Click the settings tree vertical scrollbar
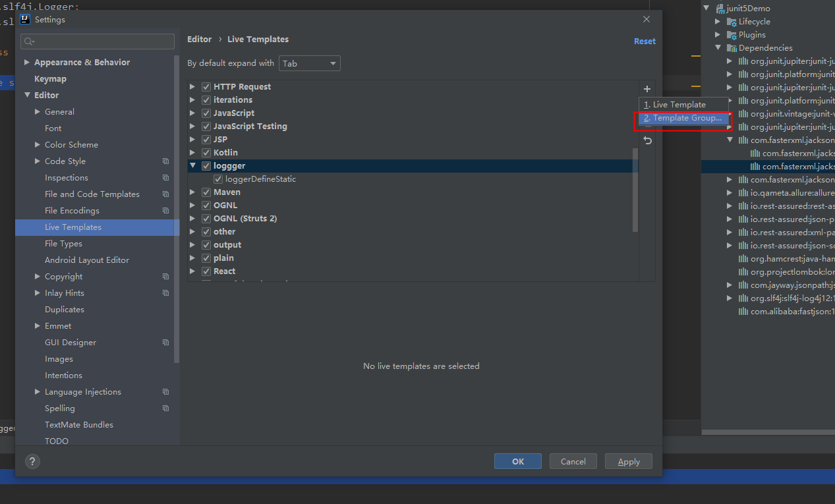Image resolution: width=835 pixels, height=504 pixels. (x=177, y=209)
